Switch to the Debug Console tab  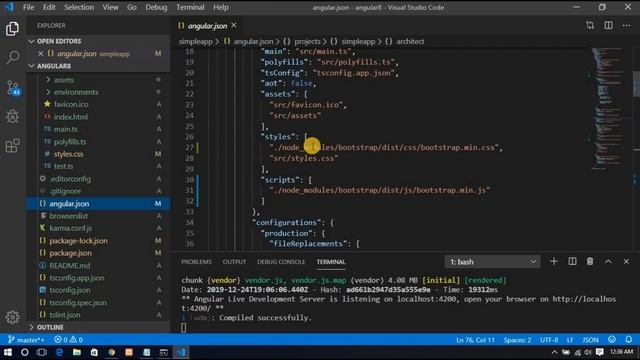click(x=281, y=262)
